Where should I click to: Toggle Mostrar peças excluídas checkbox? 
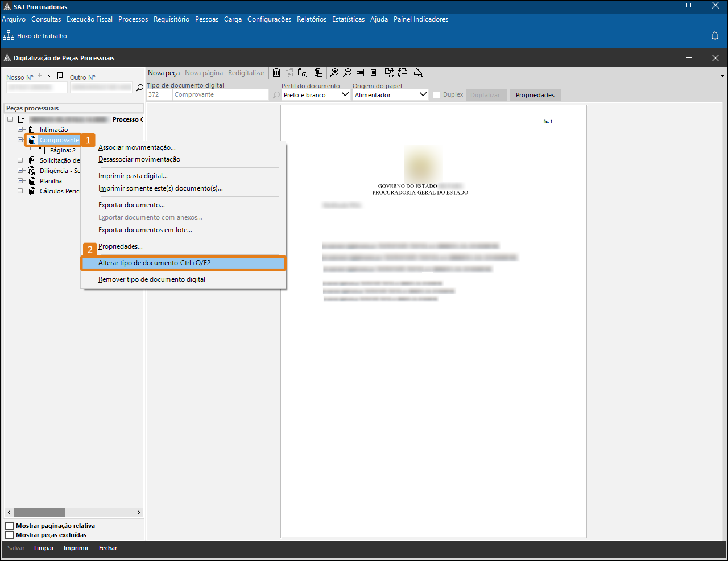click(x=10, y=535)
